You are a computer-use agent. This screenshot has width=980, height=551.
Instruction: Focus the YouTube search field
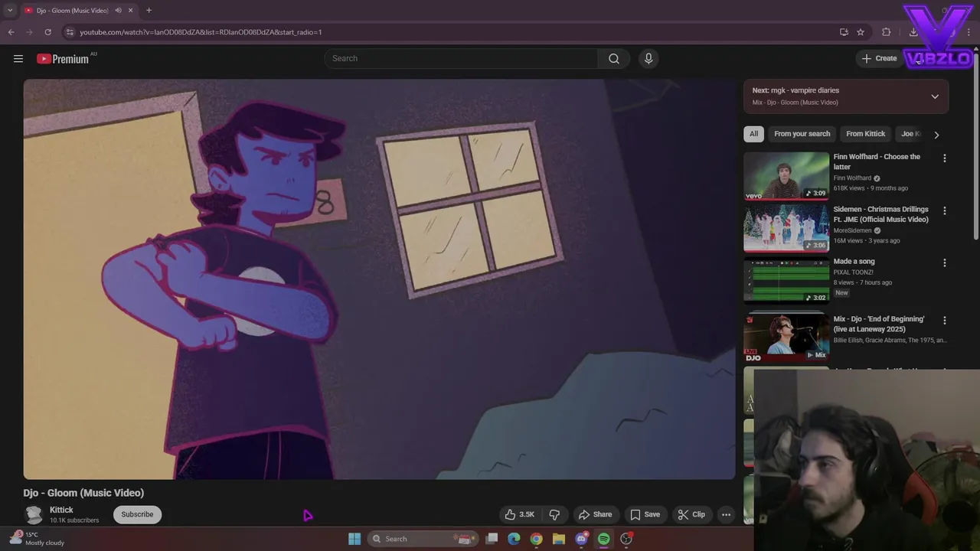coord(461,59)
